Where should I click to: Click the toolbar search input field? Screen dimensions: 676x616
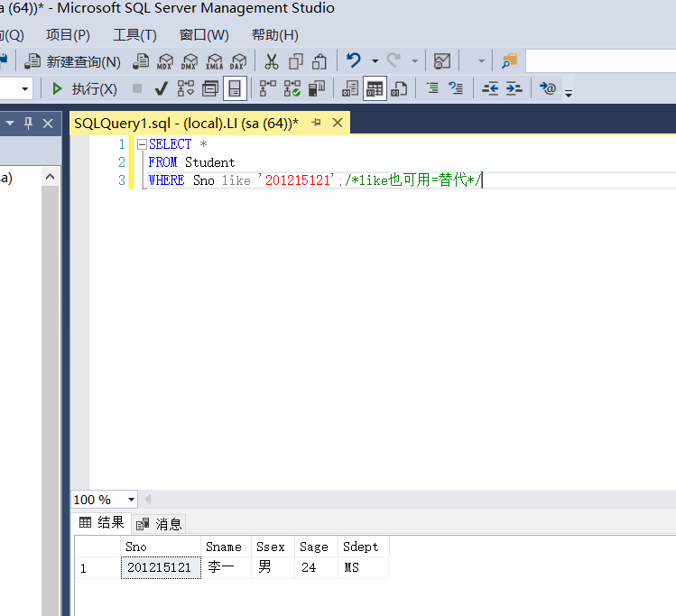point(600,61)
